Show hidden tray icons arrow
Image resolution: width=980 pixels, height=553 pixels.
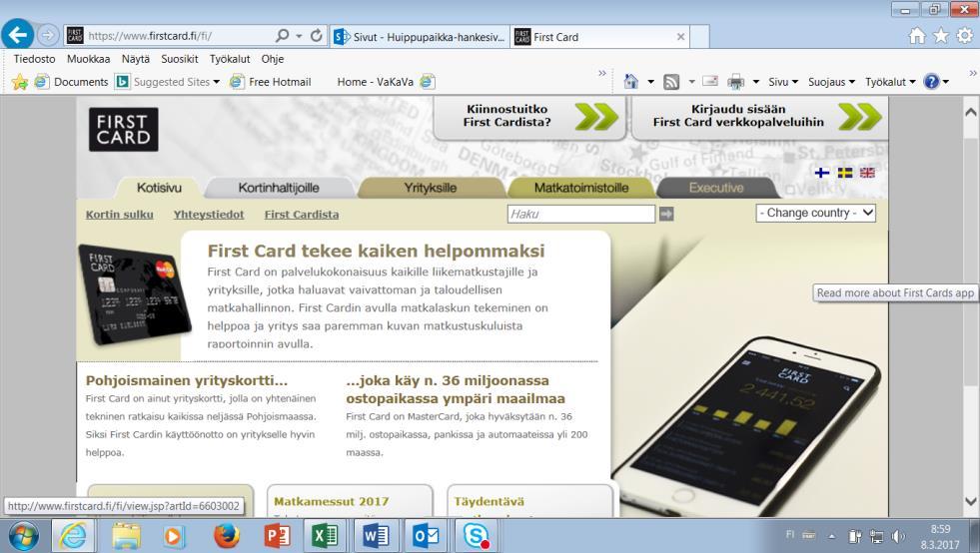click(832, 536)
